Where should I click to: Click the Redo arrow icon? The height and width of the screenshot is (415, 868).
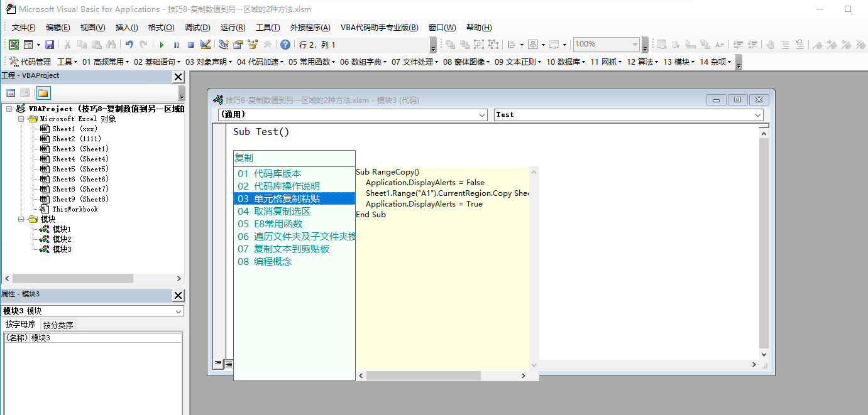[143, 45]
